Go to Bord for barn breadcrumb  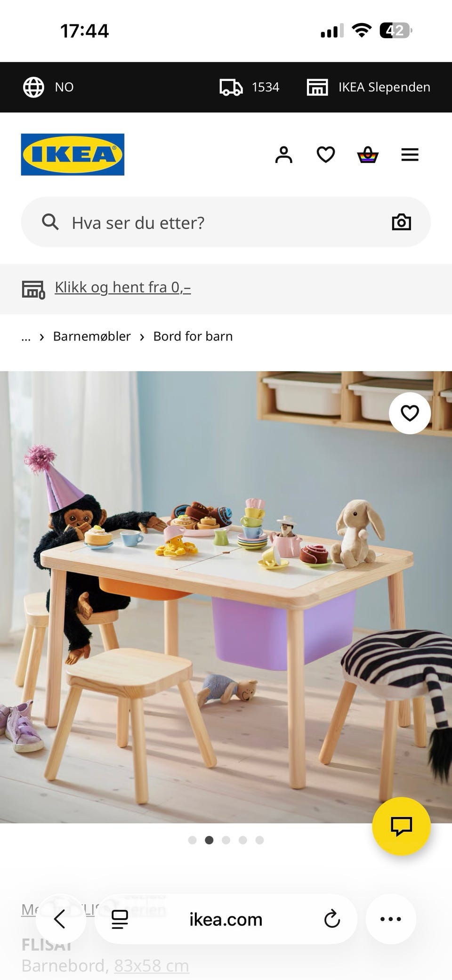(193, 336)
